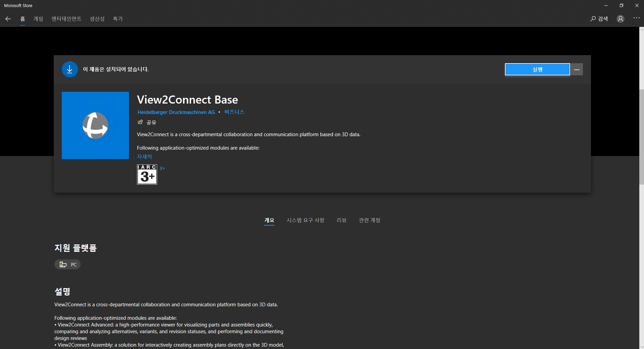Go back with the back arrow
The height and width of the screenshot is (349, 644).
[8, 19]
